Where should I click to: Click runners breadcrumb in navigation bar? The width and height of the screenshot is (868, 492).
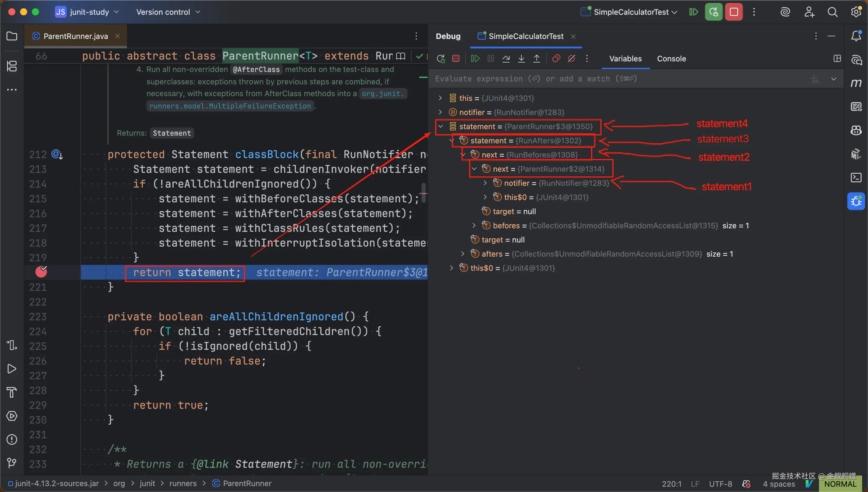pyautogui.click(x=182, y=483)
